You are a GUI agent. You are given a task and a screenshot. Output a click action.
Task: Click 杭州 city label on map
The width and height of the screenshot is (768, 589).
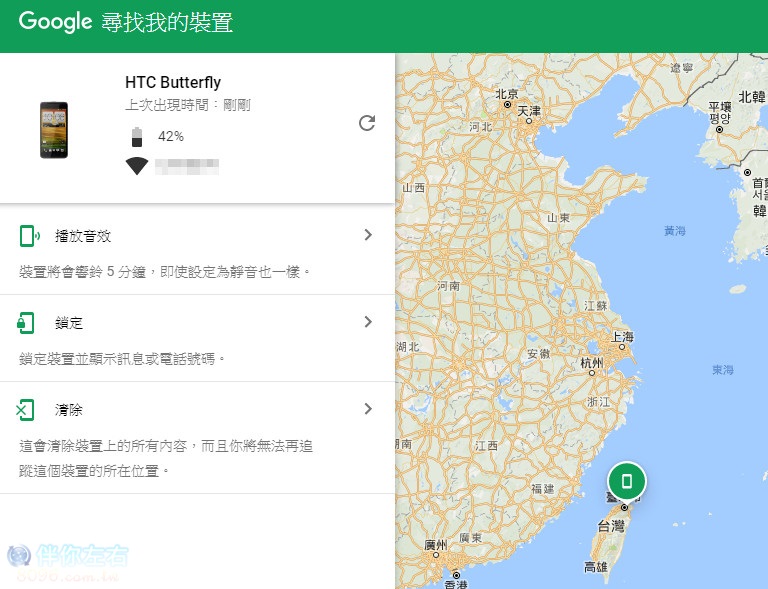pyautogui.click(x=592, y=363)
